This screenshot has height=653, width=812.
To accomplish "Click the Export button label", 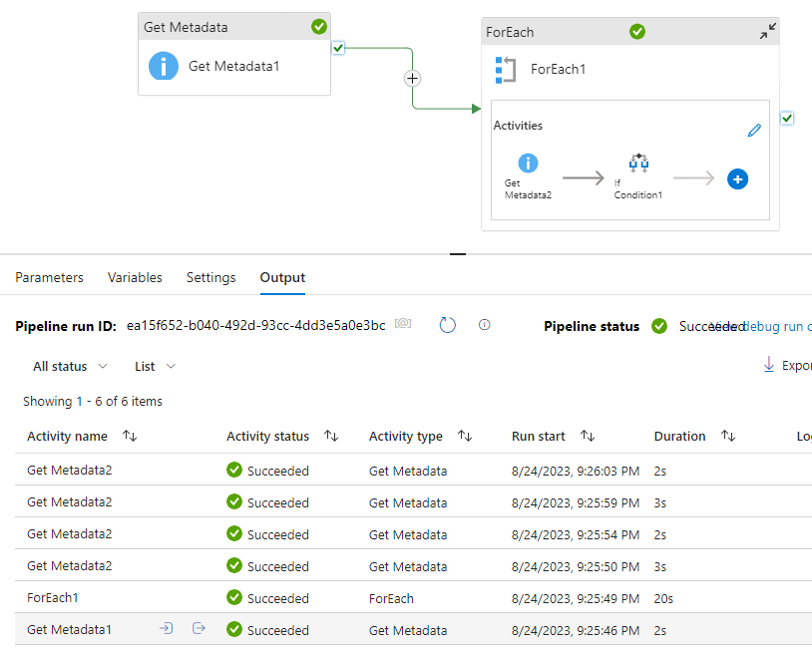I will (x=797, y=365).
